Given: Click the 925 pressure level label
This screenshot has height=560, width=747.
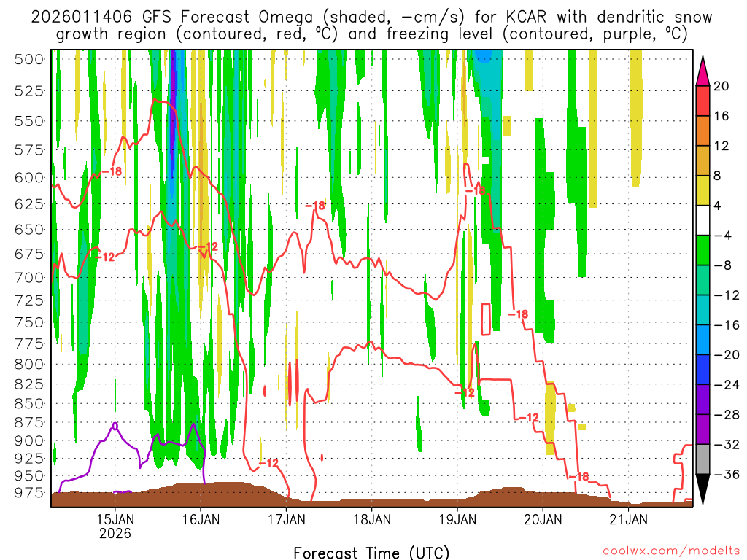Looking at the screenshot, I should (29, 458).
